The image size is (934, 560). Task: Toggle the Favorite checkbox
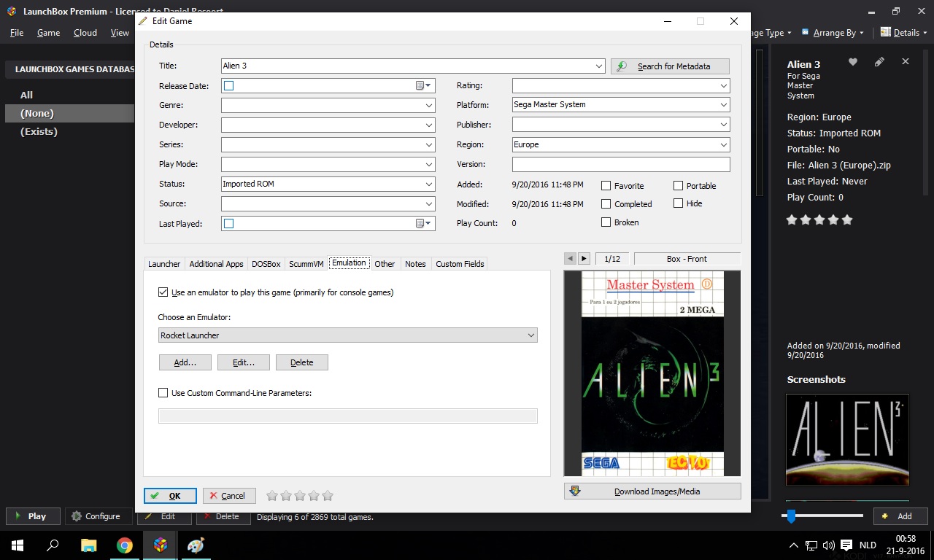coord(606,186)
